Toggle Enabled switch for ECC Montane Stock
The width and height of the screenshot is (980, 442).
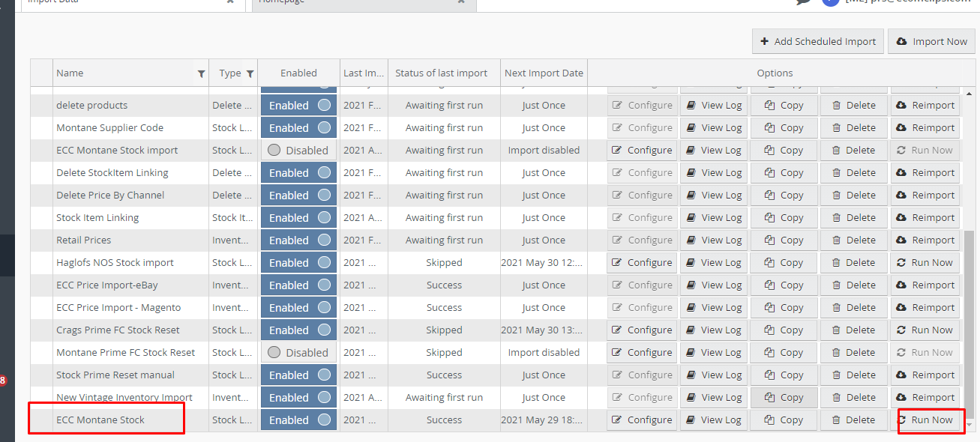pyautogui.click(x=298, y=420)
